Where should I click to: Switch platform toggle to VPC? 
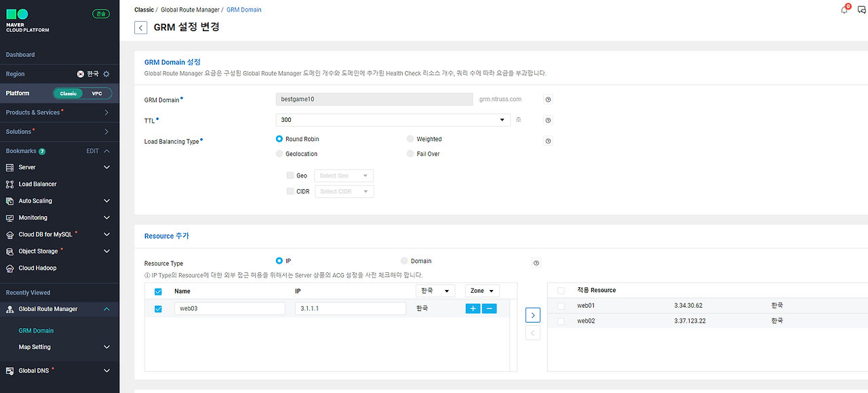(96, 94)
